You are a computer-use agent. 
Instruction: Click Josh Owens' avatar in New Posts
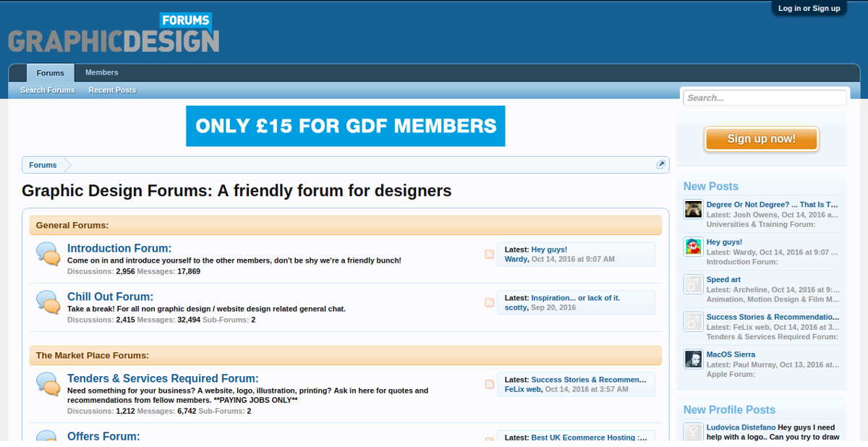click(x=693, y=208)
